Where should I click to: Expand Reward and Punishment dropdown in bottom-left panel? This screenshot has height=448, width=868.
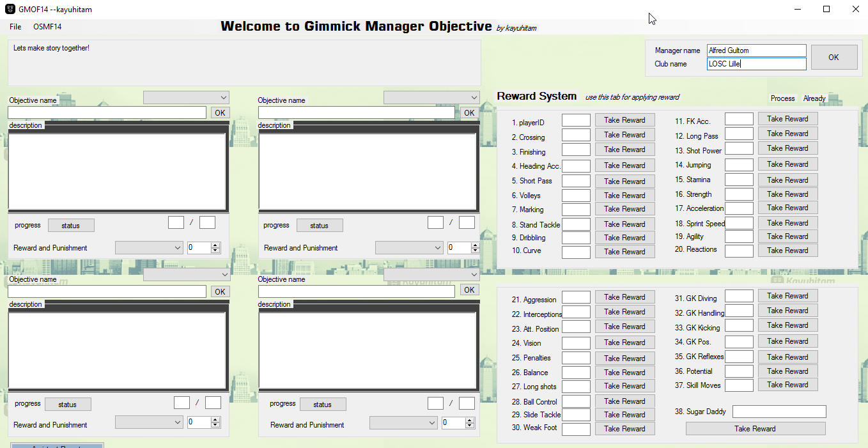[149, 422]
